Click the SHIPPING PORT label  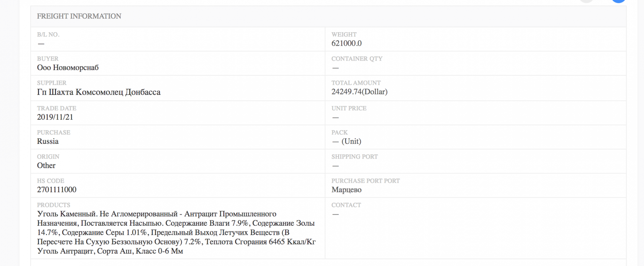tap(355, 157)
